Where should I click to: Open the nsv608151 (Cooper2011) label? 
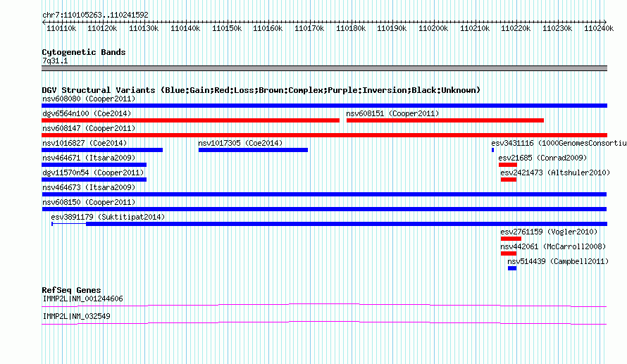point(392,113)
